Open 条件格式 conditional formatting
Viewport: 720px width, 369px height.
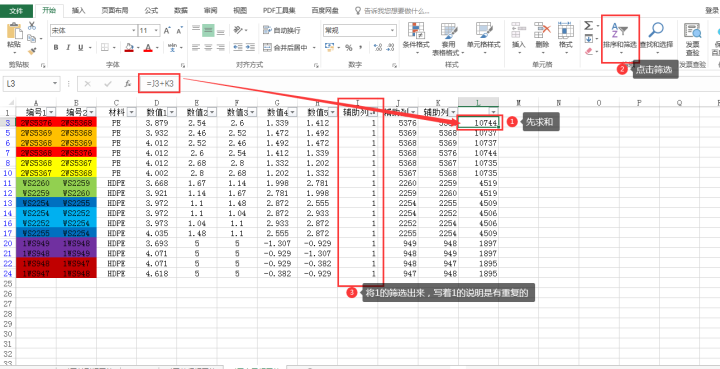click(416, 38)
